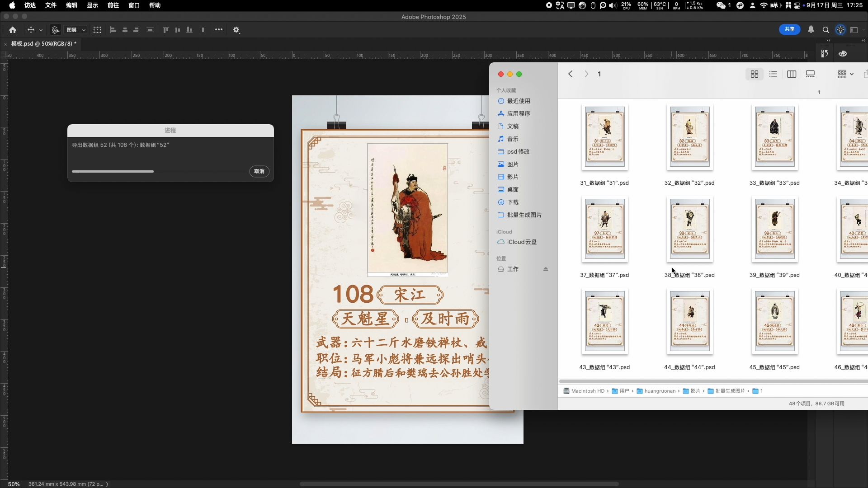The height and width of the screenshot is (488, 868).
Task: Click the 50% zoom level field
Action: [x=14, y=484]
